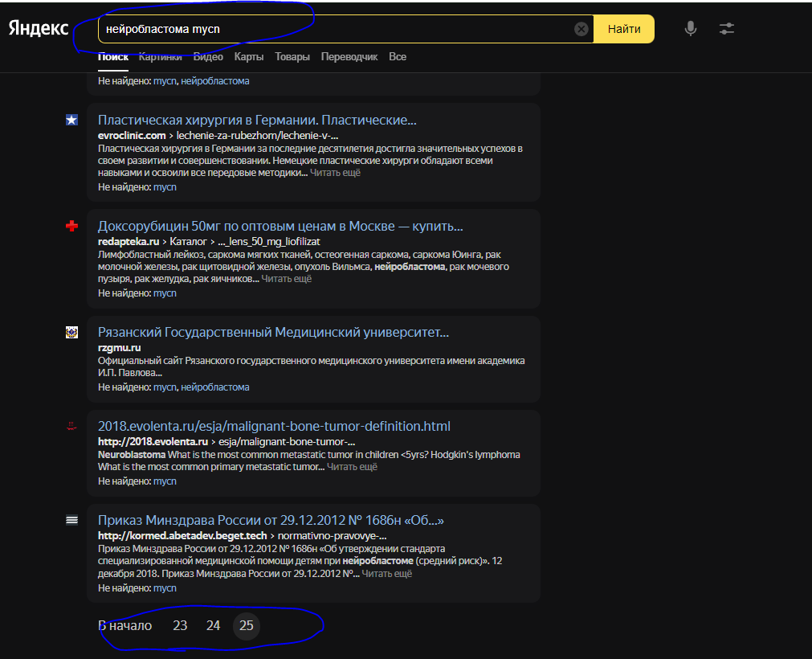Click the kormed.abetadev.beget.tech lines favicon
This screenshot has width=812, height=659.
(71, 520)
